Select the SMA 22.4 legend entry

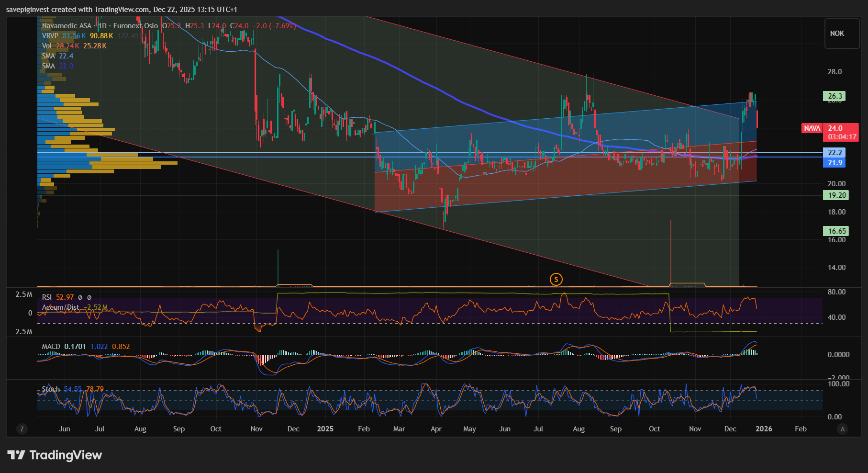(x=57, y=56)
